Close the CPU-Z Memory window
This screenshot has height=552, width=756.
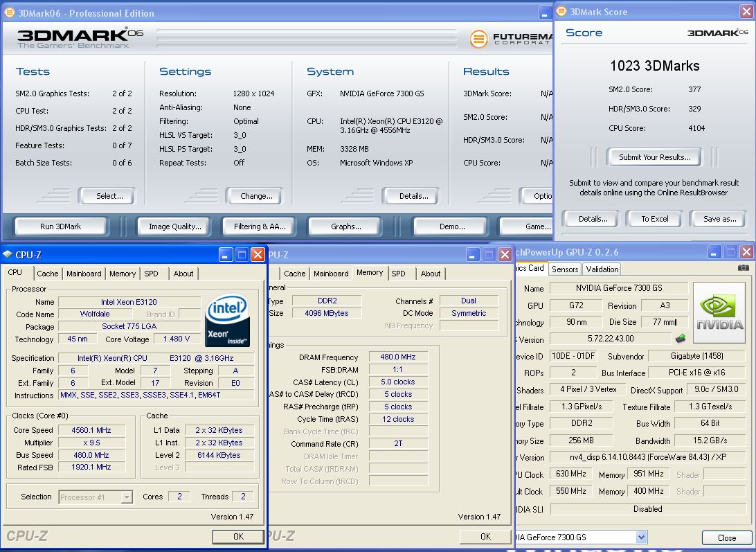pyautogui.click(x=505, y=254)
